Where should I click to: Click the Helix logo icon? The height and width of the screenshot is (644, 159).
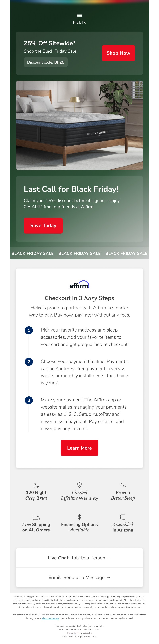click(x=79, y=15)
